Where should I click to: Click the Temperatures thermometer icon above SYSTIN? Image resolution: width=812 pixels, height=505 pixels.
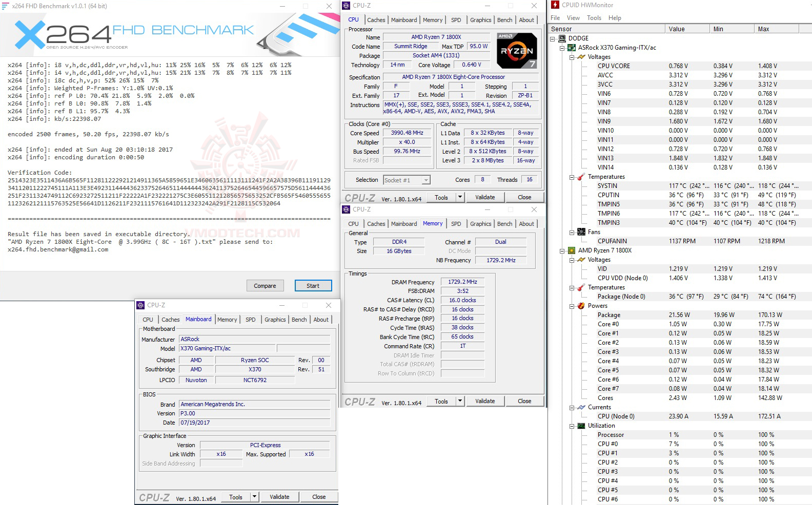pos(581,177)
